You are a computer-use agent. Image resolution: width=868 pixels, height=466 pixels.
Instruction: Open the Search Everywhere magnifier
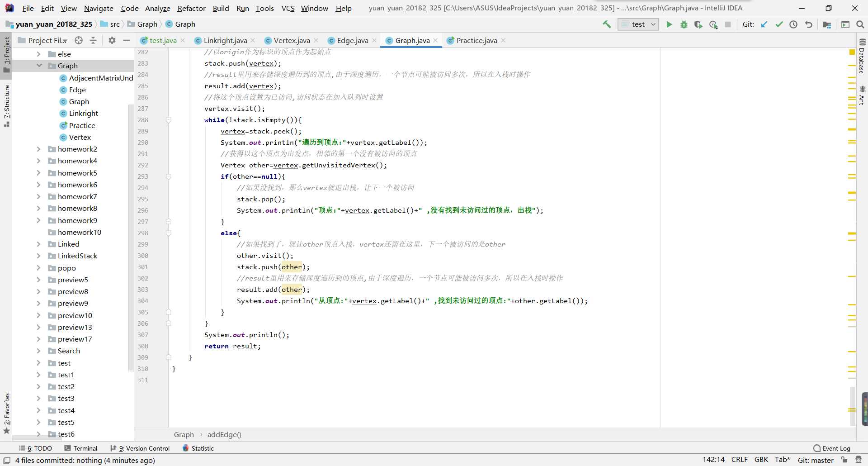(860, 24)
